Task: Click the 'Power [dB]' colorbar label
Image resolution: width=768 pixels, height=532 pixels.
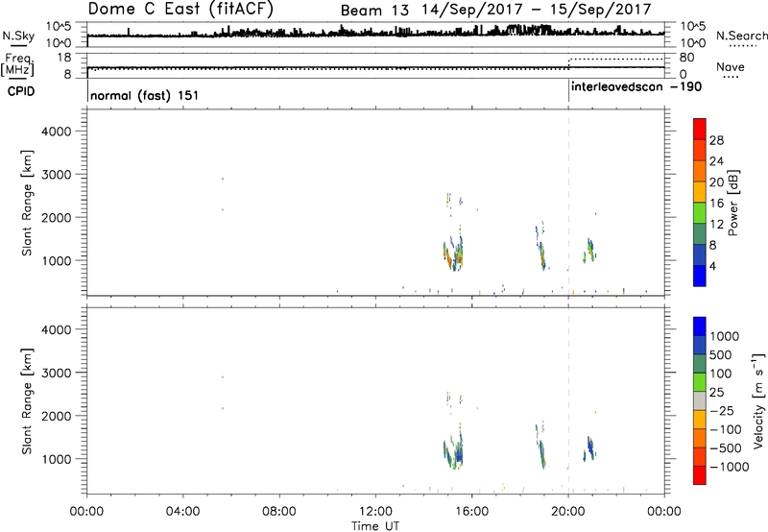Action: (x=733, y=203)
